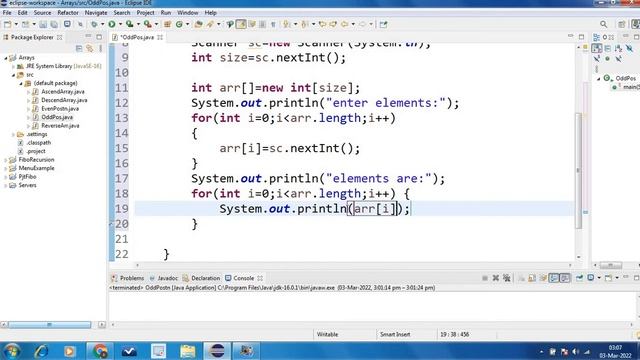Click the Quick Access search magnifier
The width and height of the screenshot is (640, 360).
(604, 24)
